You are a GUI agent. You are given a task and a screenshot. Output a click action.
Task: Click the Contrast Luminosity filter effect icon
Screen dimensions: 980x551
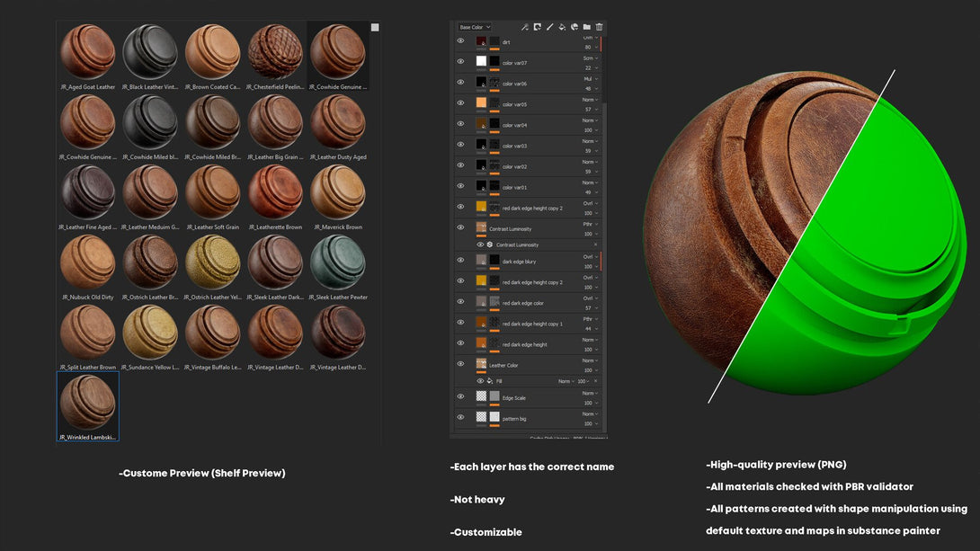(x=490, y=244)
